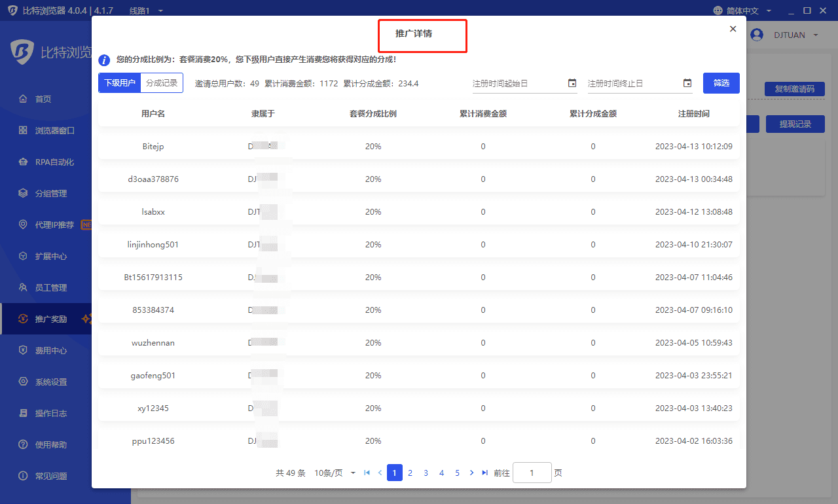Click the blue info icon beside commission notice

tap(104, 60)
